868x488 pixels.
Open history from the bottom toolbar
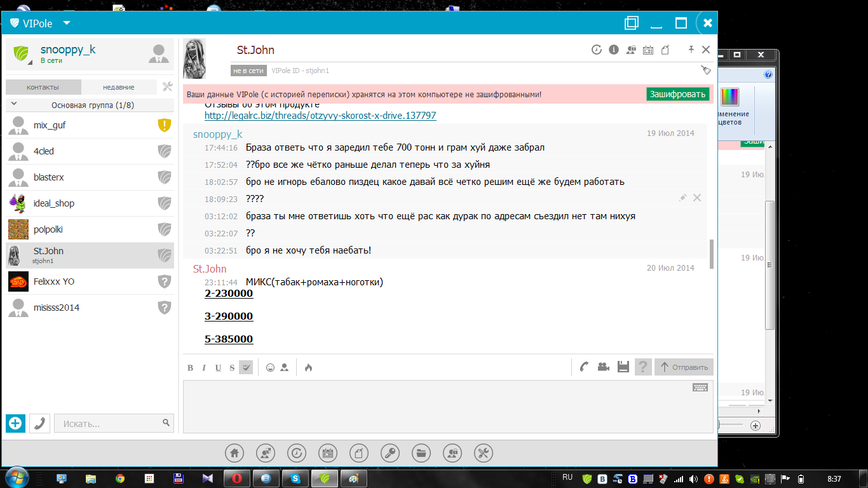point(297,453)
